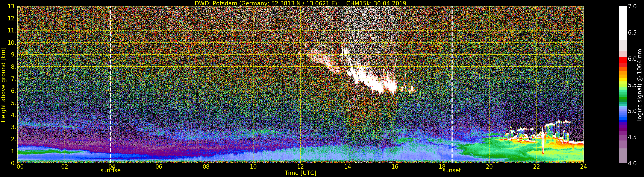Click the plot title "DWD: Potsdam (Germany; 52.3813 N / 13.0621 E)"
644x177 pixels.
pos(267,3)
